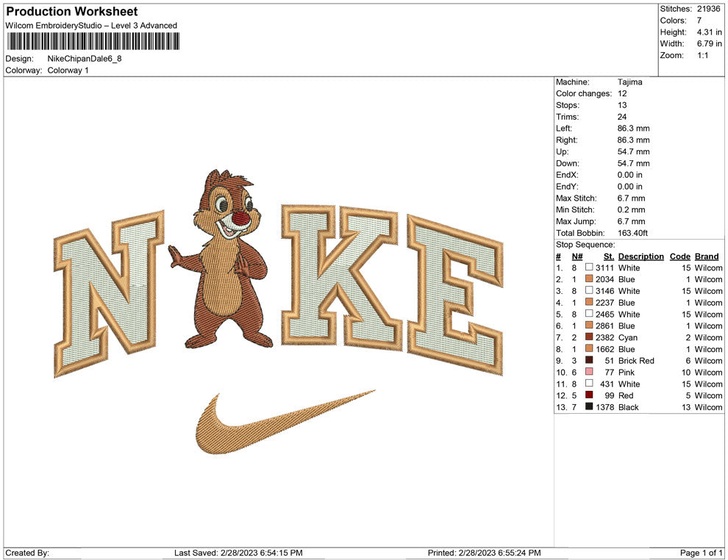Click the 'N#' column header
Screen dimensions: 728x560
point(577,256)
